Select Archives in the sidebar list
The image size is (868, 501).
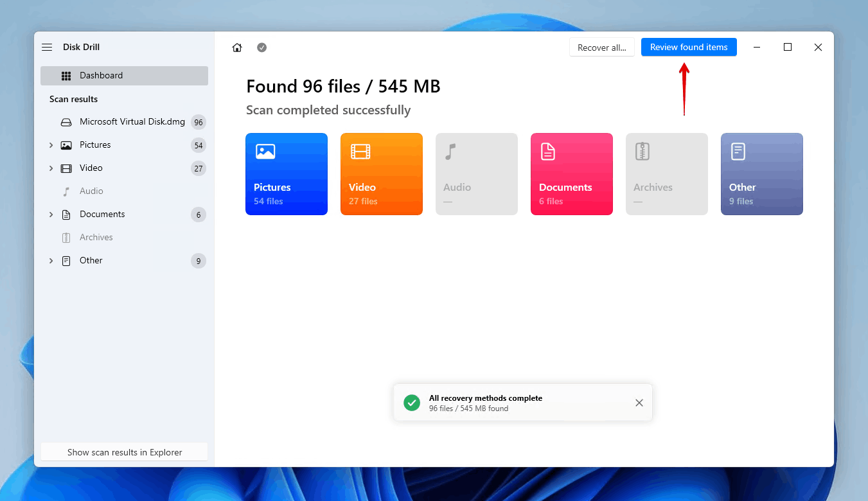(x=96, y=238)
